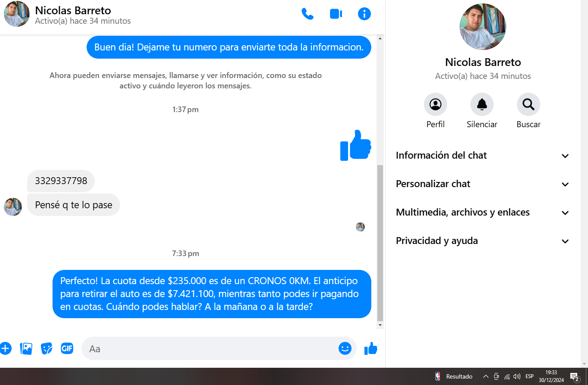The image size is (588, 385).
Task: Open the Meet Now camera tray icon
Action: click(x=496, y=376)
